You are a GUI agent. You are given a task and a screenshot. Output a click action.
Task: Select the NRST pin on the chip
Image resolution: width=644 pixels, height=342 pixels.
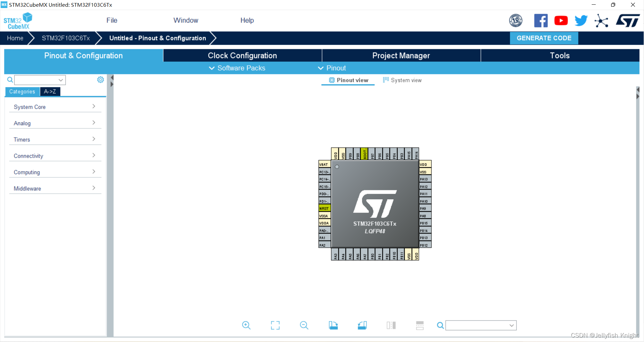point(324,208)
